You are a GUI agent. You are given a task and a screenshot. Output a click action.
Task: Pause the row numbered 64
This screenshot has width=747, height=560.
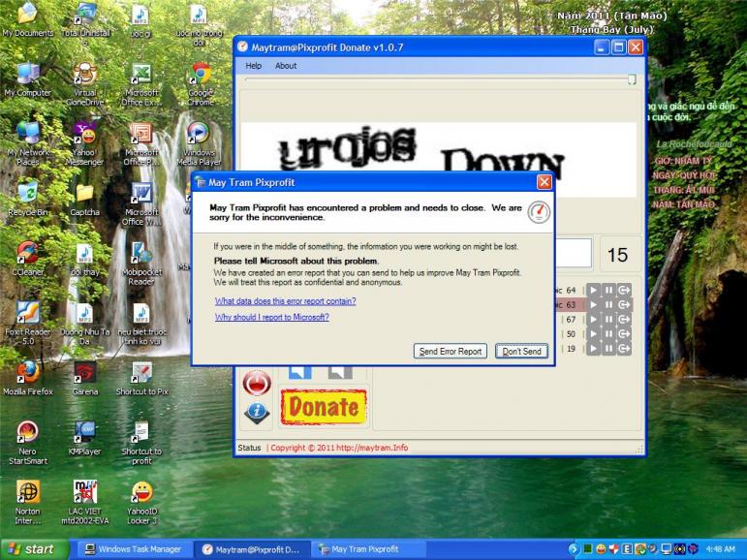click(x=608, y=290)
